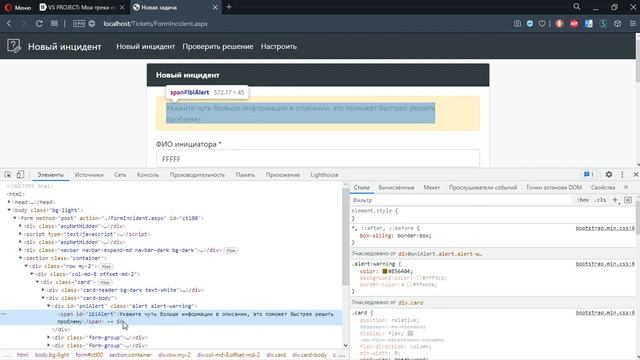The width and height of the screenshot is (640, 360).
Task: Click the site logo question mark icon
Action: click(14, 46)
